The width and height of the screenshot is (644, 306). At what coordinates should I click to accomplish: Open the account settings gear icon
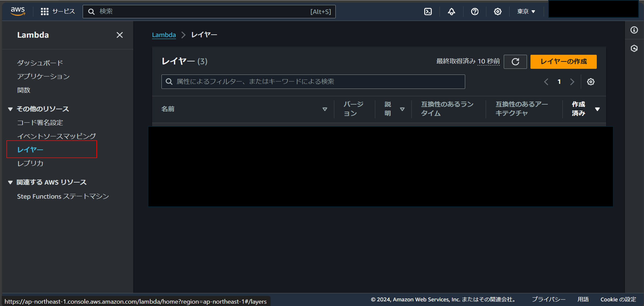[497, 11]
